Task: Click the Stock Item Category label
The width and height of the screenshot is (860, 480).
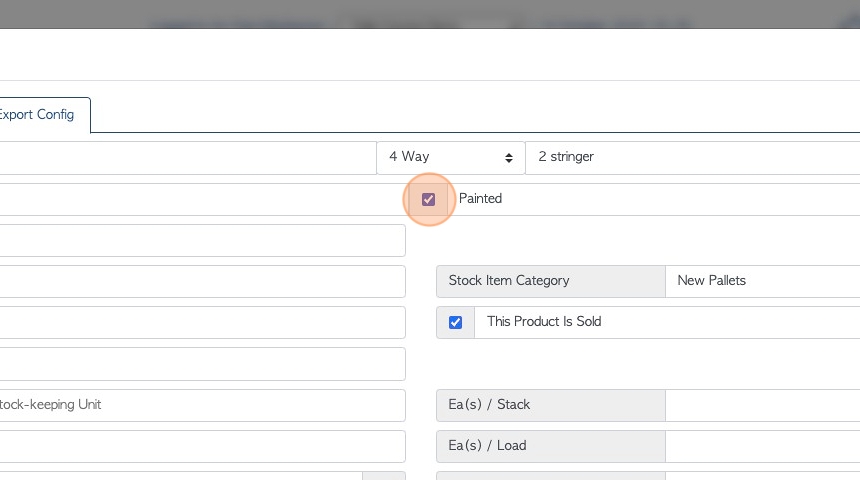Action: pyautogui.click(x=551, y=281)
